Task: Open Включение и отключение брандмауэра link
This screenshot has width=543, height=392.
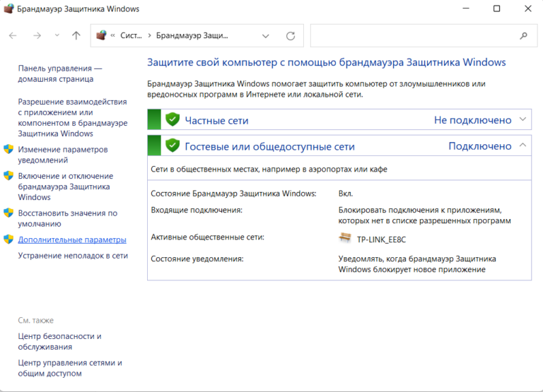Action: point(66,186)
